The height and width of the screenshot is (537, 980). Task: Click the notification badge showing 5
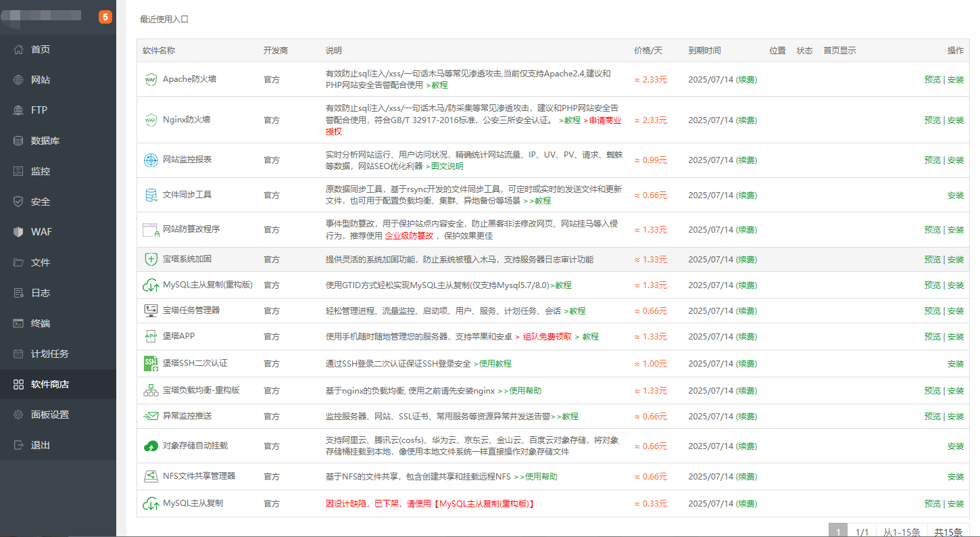105,16
